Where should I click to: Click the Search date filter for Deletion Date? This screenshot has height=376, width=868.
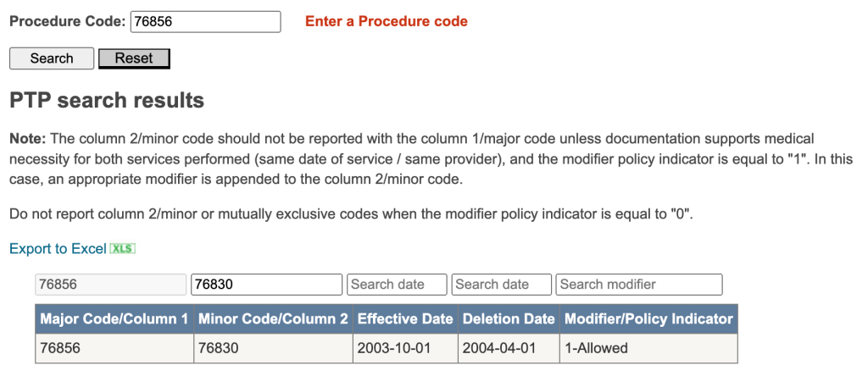[x=502, y=285]
